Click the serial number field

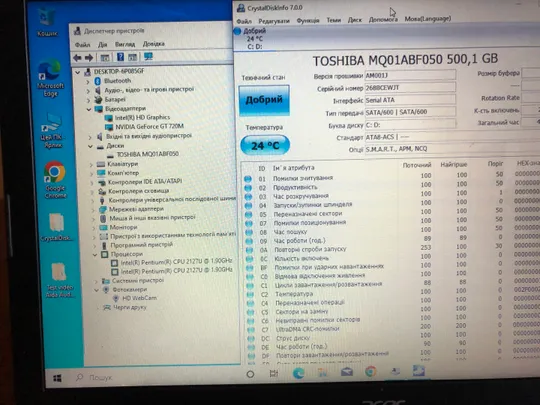[410, 87]
